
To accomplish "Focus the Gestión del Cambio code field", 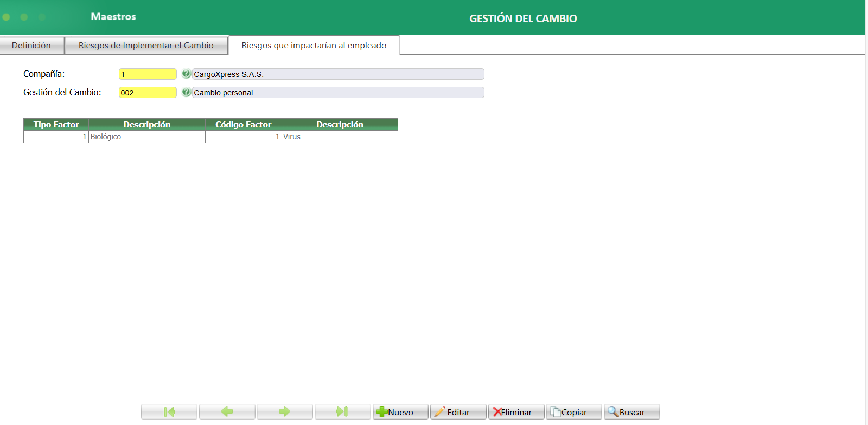I will 148,93.
